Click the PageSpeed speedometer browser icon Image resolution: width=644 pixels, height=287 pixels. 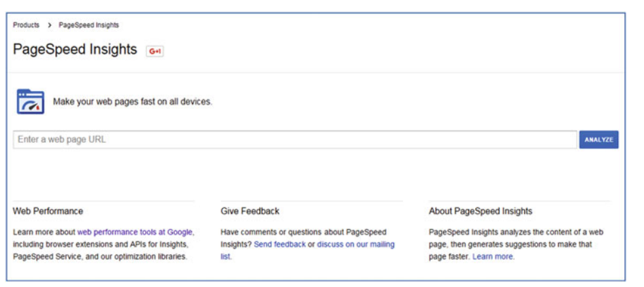click(31, 101)
